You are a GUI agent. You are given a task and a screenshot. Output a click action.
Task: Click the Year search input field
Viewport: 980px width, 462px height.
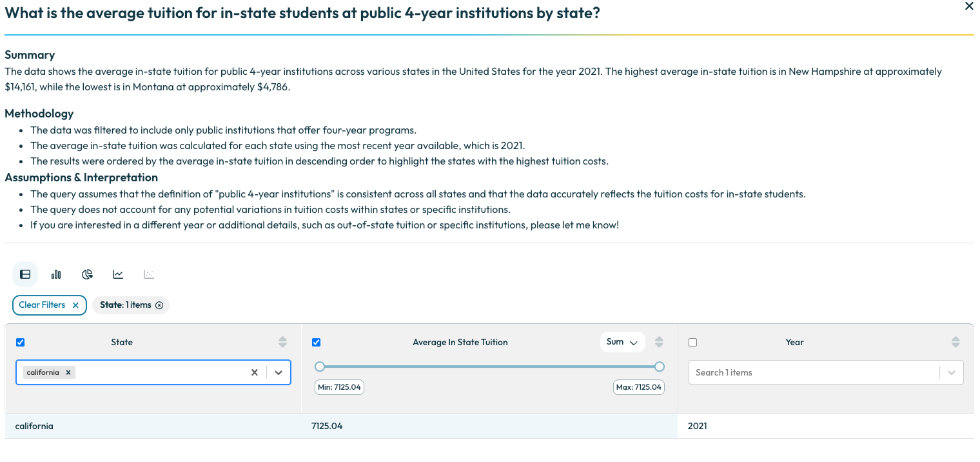[814, 372]
